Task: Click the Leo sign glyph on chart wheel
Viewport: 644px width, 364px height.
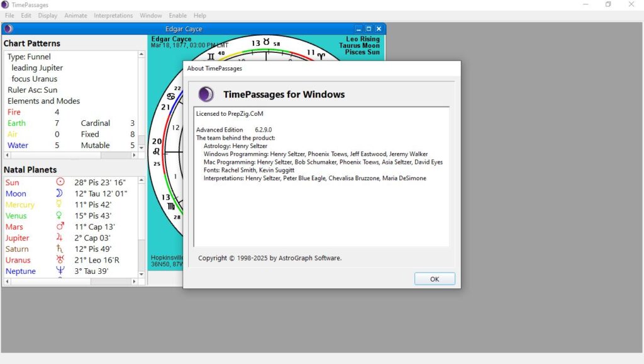Action: [156, 152]
